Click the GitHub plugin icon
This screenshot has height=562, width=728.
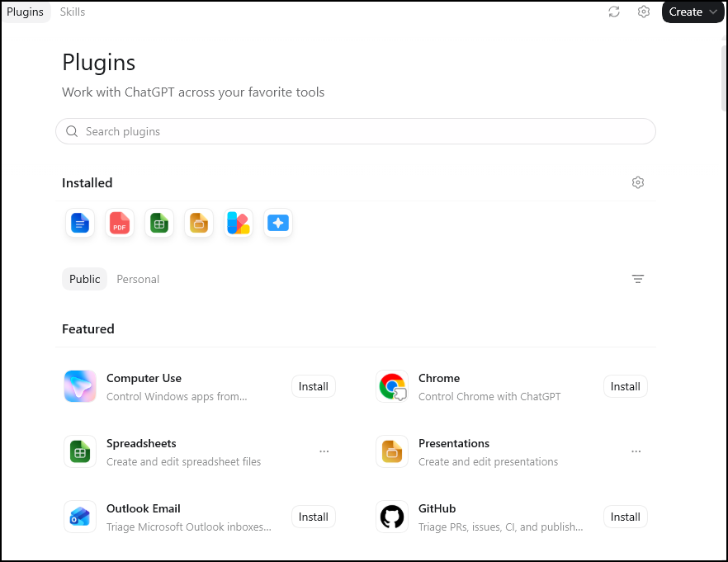(x=392, y=517)
